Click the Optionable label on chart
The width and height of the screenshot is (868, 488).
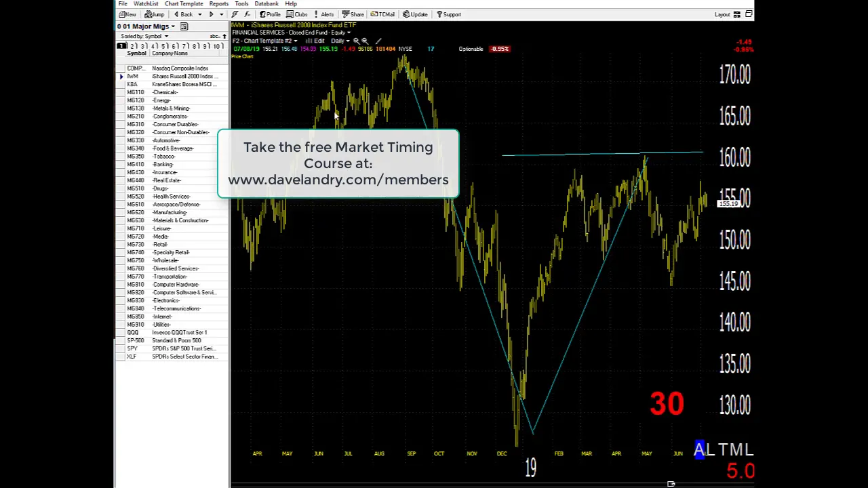[471, 49]
